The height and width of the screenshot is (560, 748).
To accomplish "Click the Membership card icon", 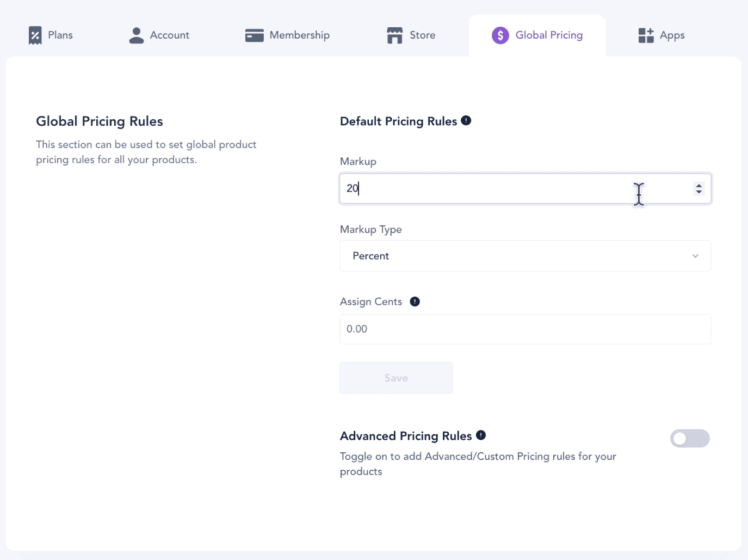I will 254,35.
